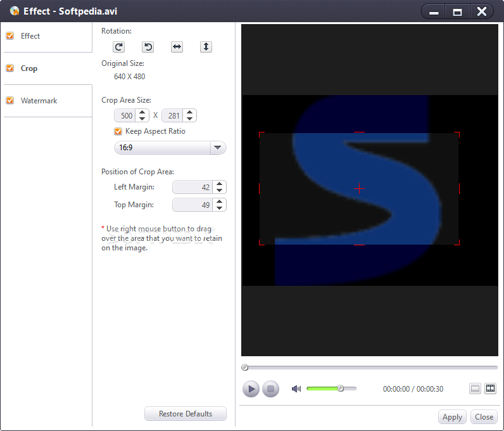Viewport: 504px width, 431px height.
Task: Decrease Top Margin value
Action: pos(219,209)
